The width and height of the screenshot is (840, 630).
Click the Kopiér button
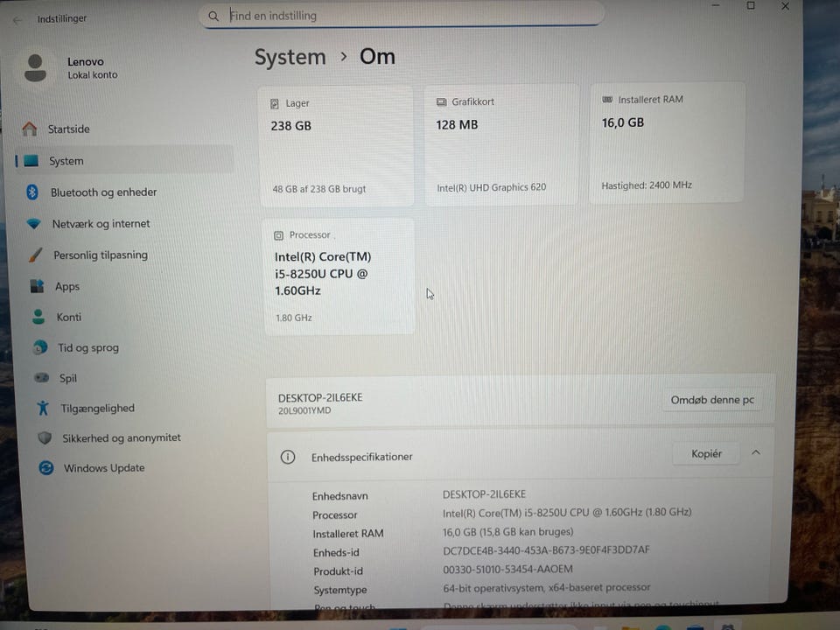[707, 454]
